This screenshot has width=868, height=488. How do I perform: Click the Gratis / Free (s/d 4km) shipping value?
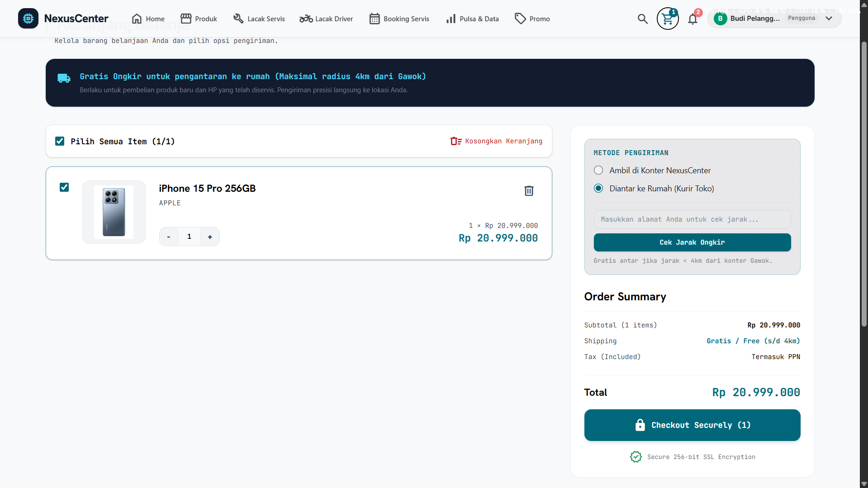click(x=753, y=341)
